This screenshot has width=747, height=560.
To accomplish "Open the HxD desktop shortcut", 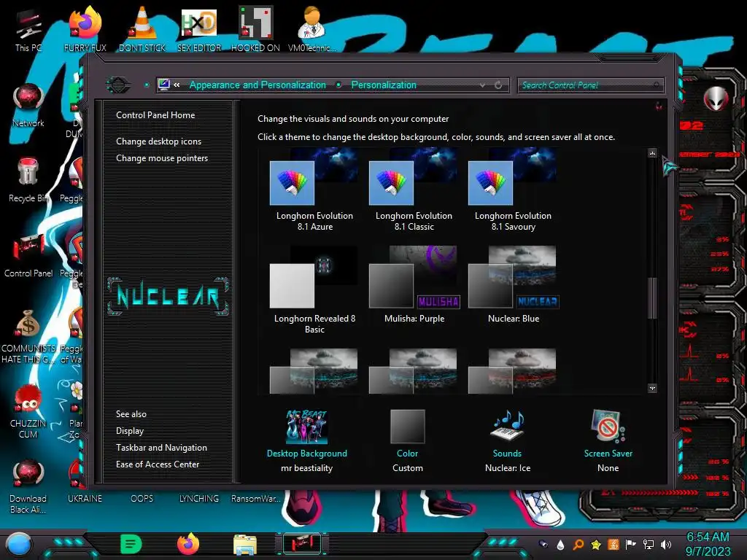I will tap(199, 29).
